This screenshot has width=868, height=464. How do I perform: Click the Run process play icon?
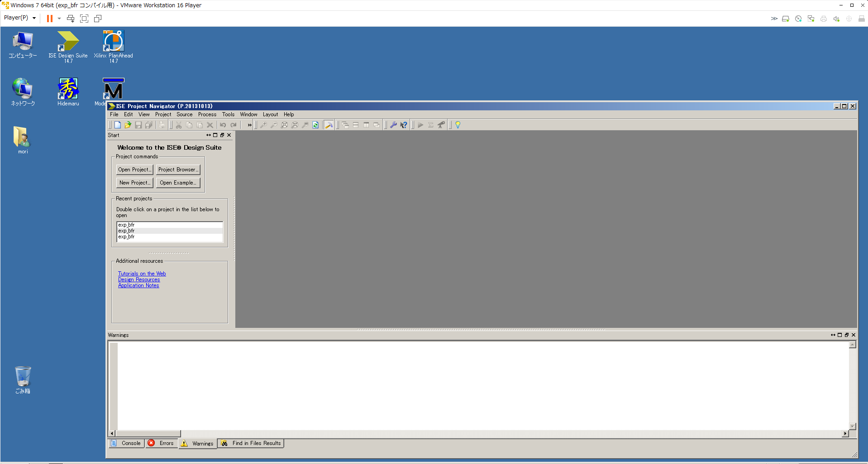pyautogui.click(x=420, y=125)
